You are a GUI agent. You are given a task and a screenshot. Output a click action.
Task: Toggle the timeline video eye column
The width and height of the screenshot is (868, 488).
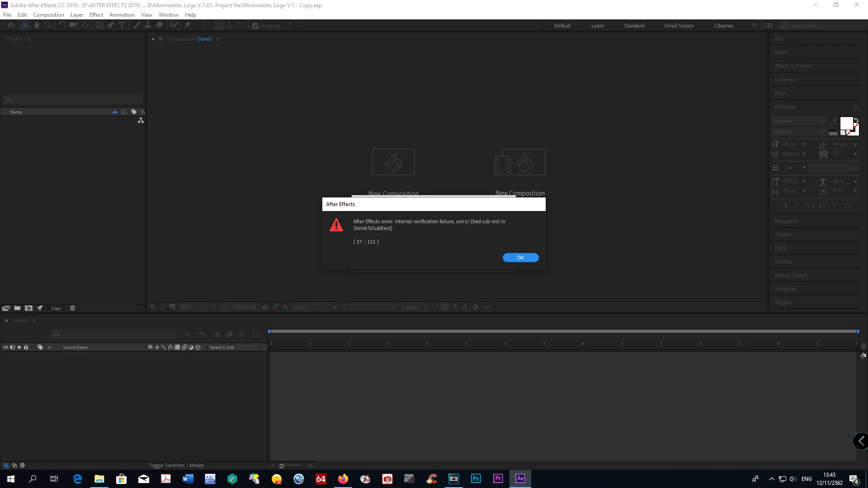pos(6,347)
